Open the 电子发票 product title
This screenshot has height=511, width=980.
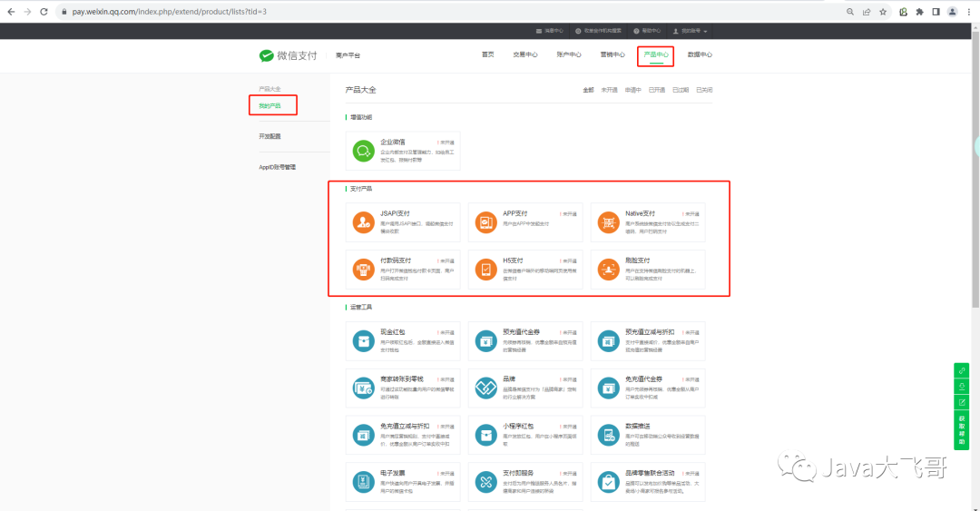[393, 473]
